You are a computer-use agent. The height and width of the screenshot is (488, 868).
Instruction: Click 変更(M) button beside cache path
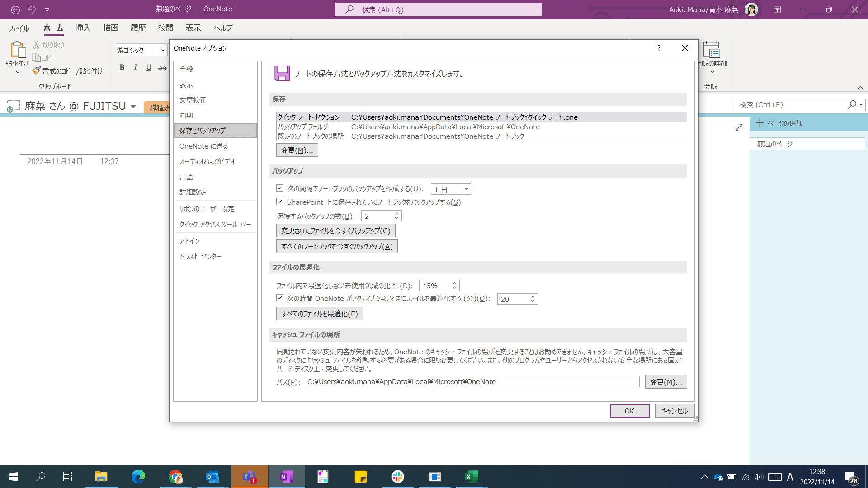[666, 382]
